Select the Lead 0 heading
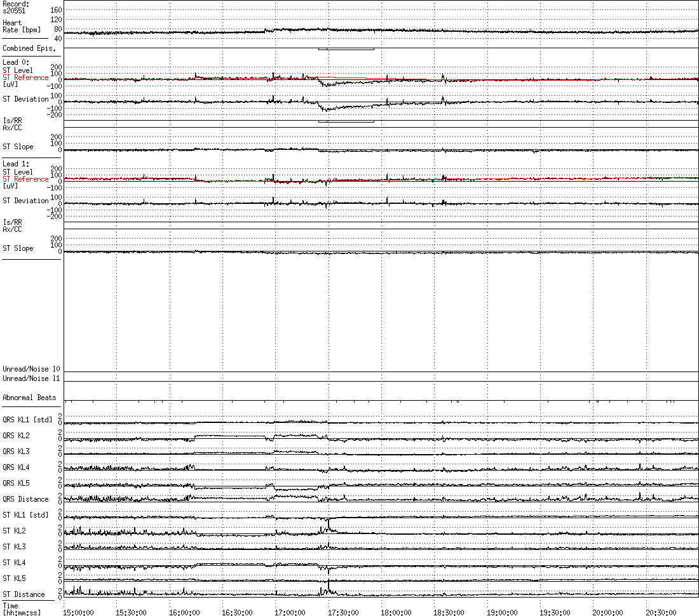The width and height of the screenshot is (699, 616). point(16,62)
